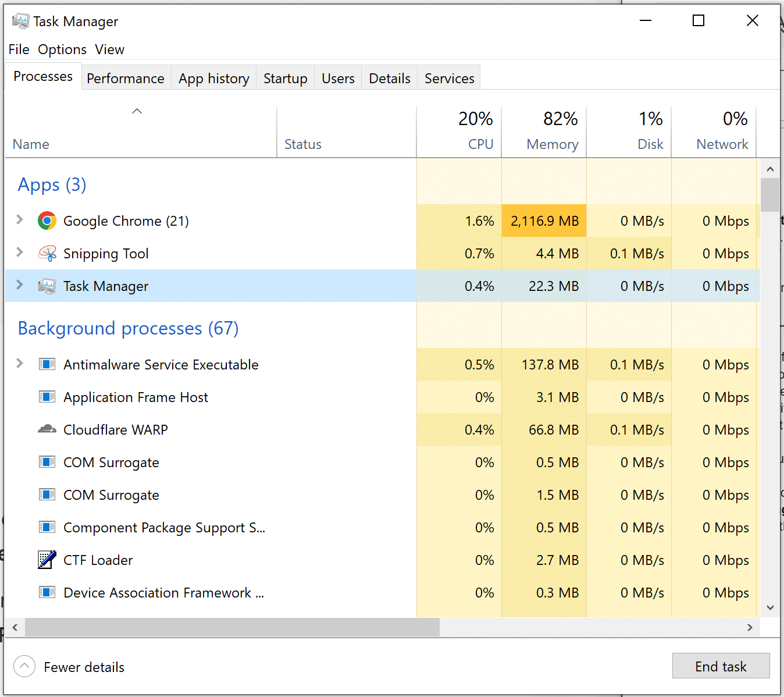Select Component Package Support S... process name

click(164, 528)
